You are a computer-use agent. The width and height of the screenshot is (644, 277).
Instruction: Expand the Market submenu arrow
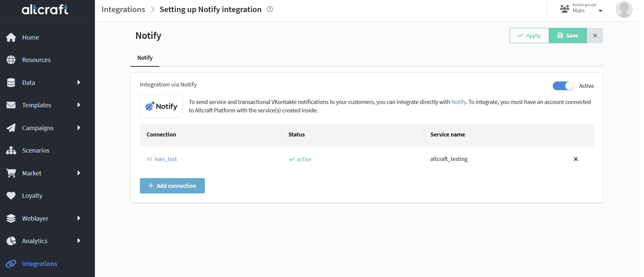(x=79, y=173)
